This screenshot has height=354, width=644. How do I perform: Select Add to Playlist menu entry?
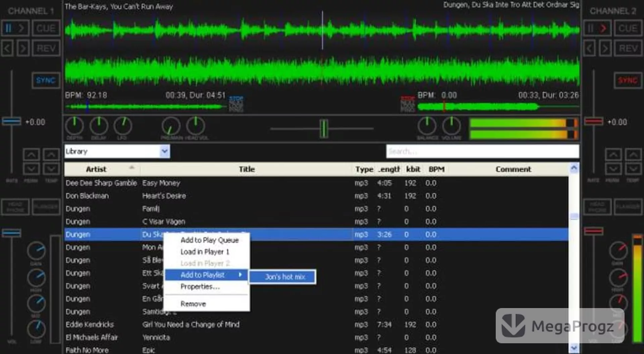coord(207,275)
